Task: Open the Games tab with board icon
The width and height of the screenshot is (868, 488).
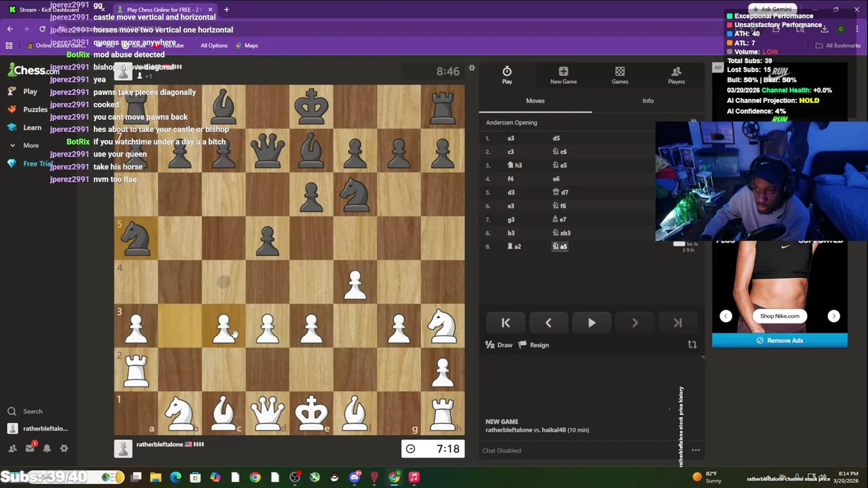Action: tap(620, 75)
